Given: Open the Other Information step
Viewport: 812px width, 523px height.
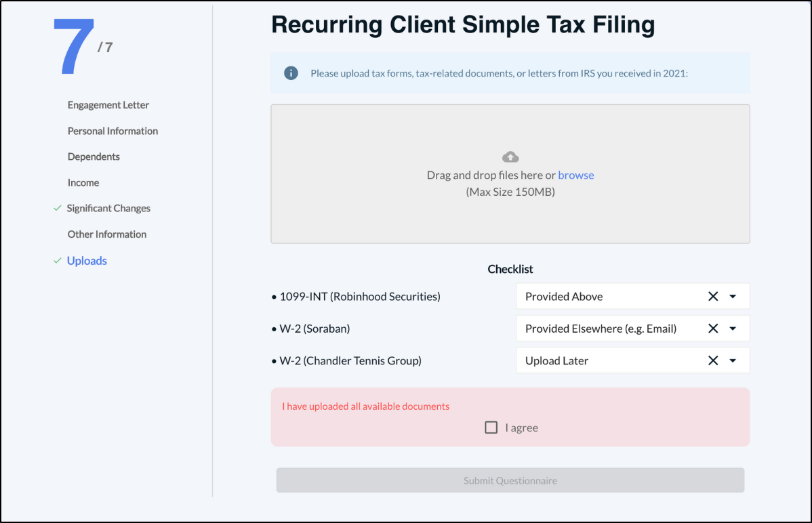Looking at the screenshot, I should click(107, 234).
